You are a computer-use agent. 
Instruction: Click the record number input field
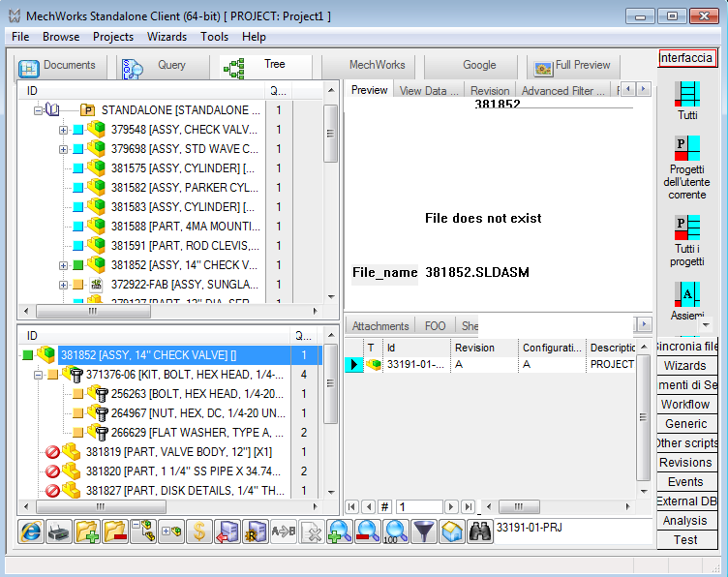tap(419, 507)
